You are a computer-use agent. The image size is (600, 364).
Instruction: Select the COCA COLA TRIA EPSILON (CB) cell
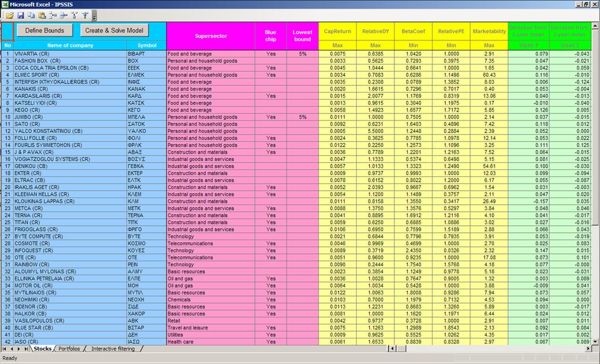tap(70, 68)
